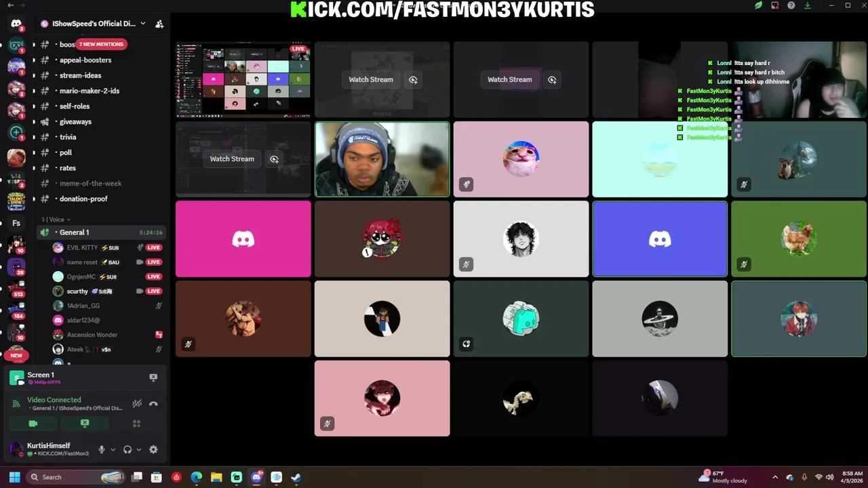Click OgnjenMC in voice member list
Viewport: 868px width, 488px height.
coord(107,277)
